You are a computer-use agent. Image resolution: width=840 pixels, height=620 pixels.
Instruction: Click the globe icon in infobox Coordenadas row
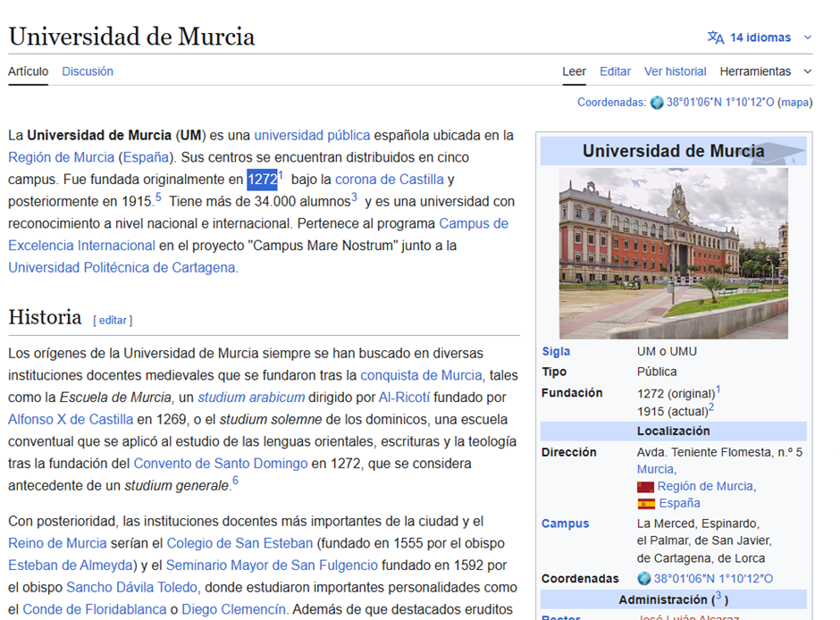(x=644, y=579)
